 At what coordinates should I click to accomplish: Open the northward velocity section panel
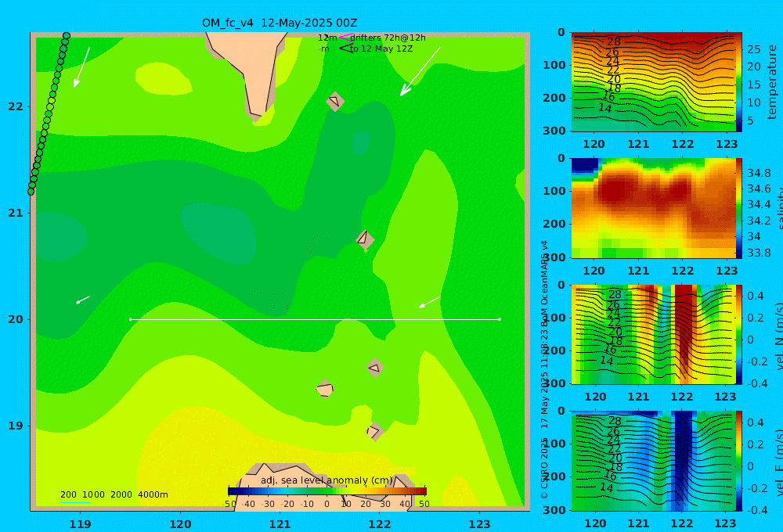(653, 334)
